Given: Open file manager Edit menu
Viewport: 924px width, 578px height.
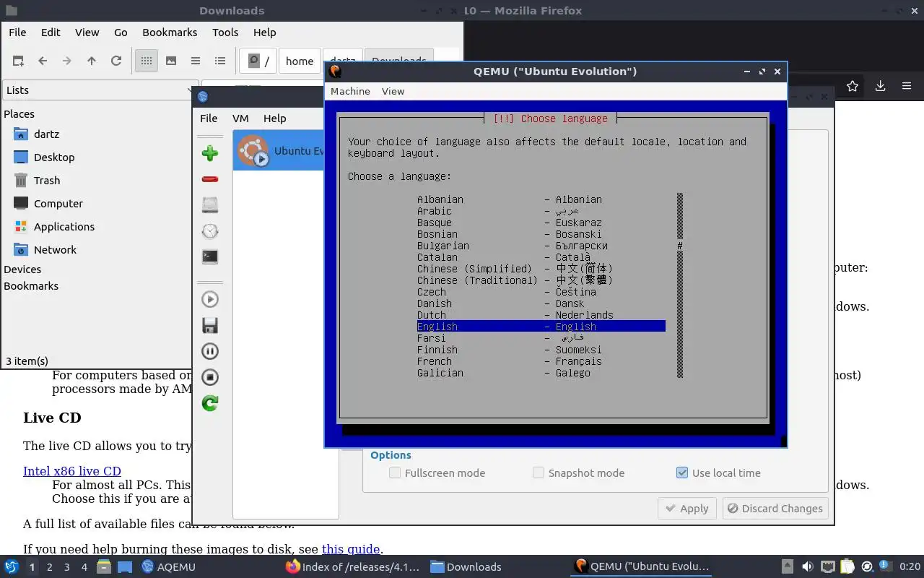Looking at the screenshot, I should (51, 33).
